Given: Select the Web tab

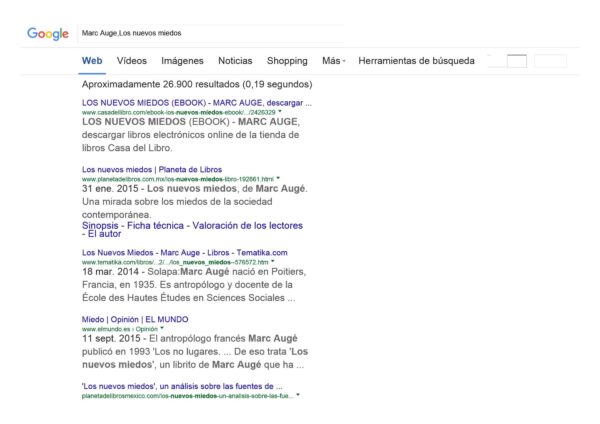Looking at the screenshot, I should tap(92, 61).
